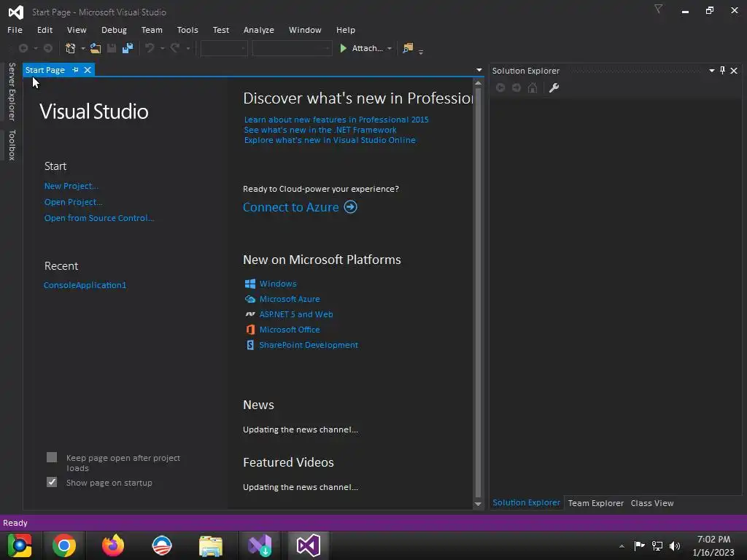Open the Navigate Backward history dropdown
Image resolution: width=747 pixels, height=560 pixels.
pyautogui.click(x=35, y=49)
